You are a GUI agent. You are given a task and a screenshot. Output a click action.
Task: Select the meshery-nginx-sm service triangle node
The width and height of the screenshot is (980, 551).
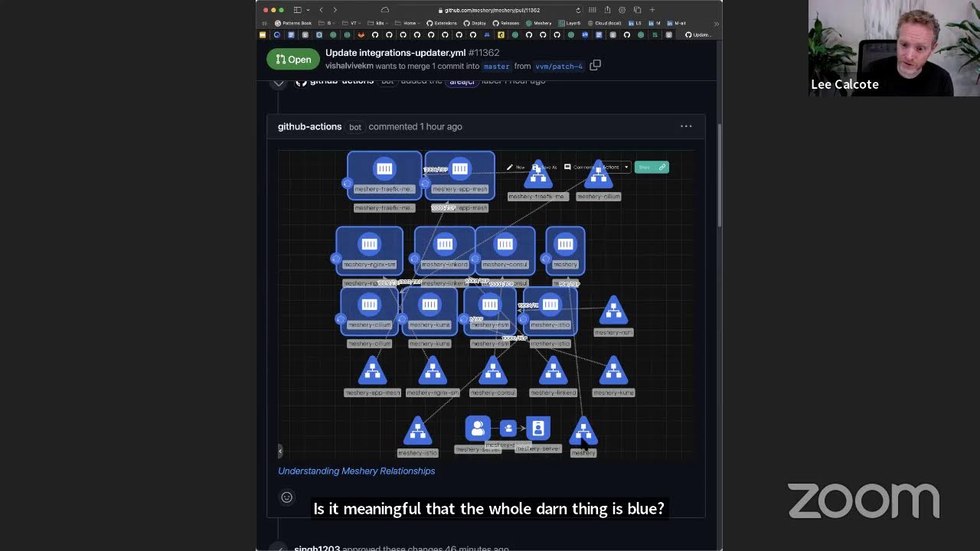433,371
